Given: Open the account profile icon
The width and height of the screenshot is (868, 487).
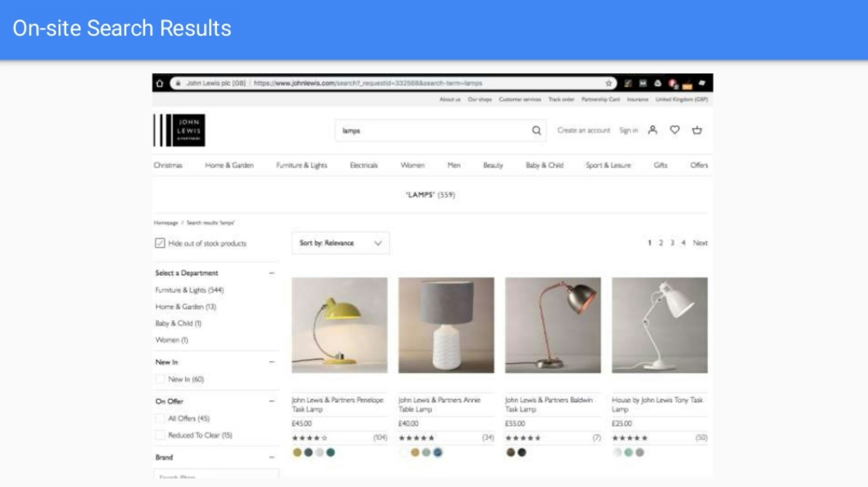Looking at the screenshot, I should click(653, 130).
